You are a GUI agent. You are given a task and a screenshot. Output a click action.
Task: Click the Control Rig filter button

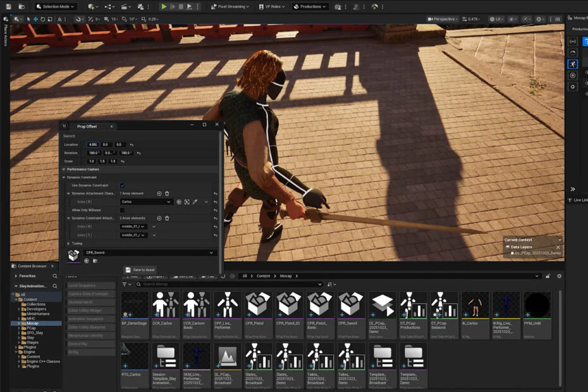pyautogui.click(x=90, y=343)
